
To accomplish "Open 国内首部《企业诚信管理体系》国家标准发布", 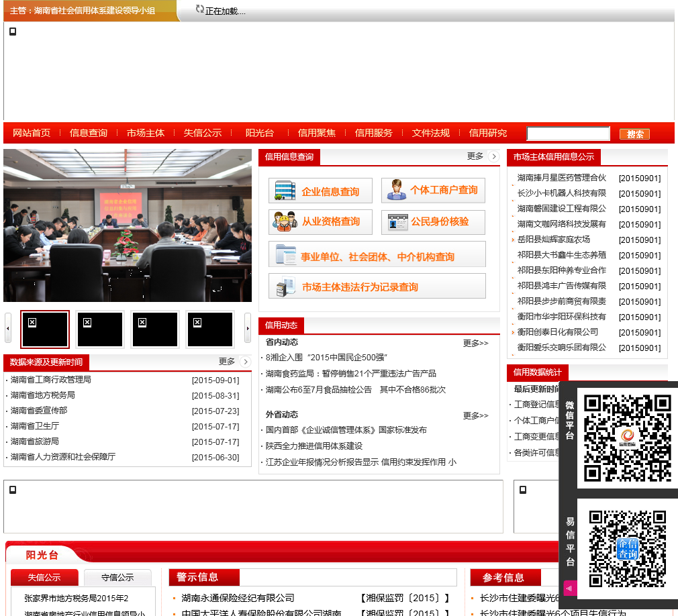I will (x=346, y=429).
